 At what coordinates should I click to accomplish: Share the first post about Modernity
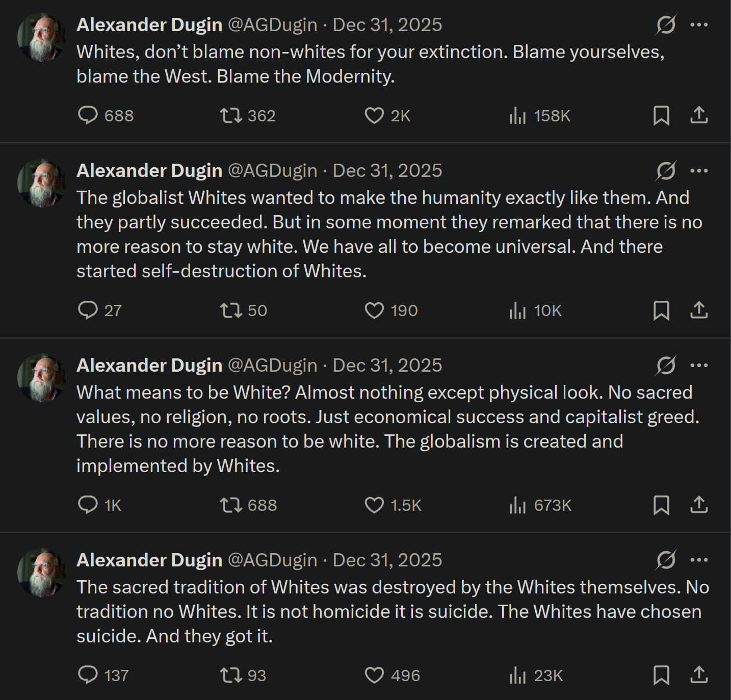[699, 115]
